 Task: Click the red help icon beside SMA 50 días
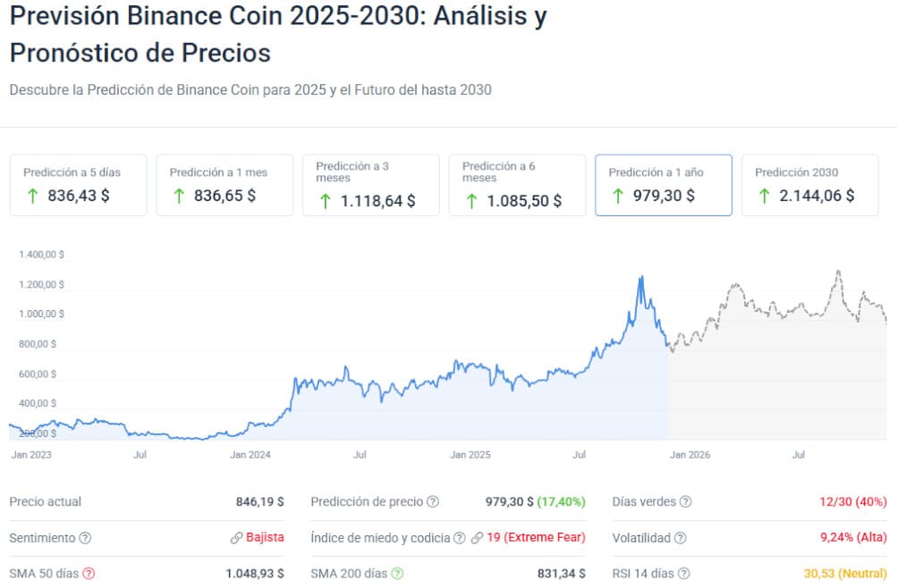tap(89, 574)
